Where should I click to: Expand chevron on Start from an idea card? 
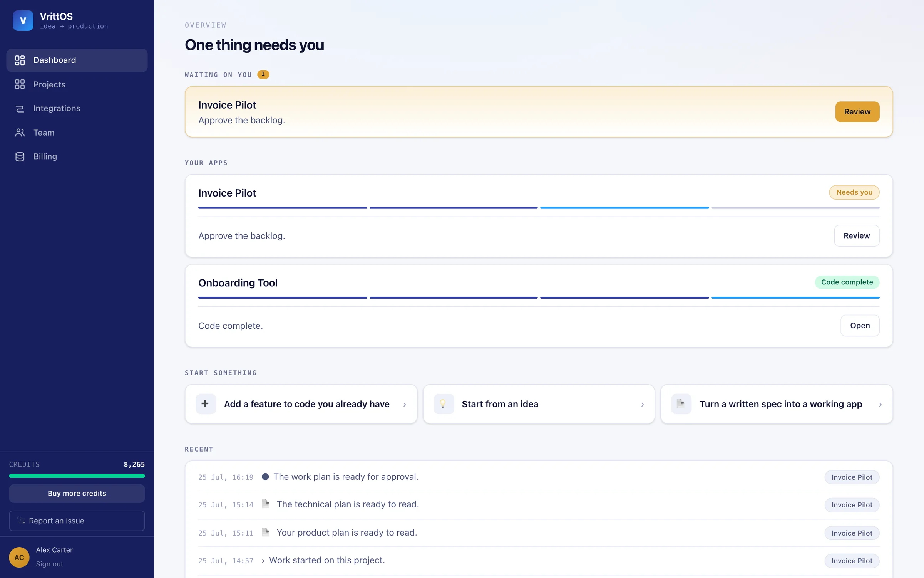click(642, 404)
